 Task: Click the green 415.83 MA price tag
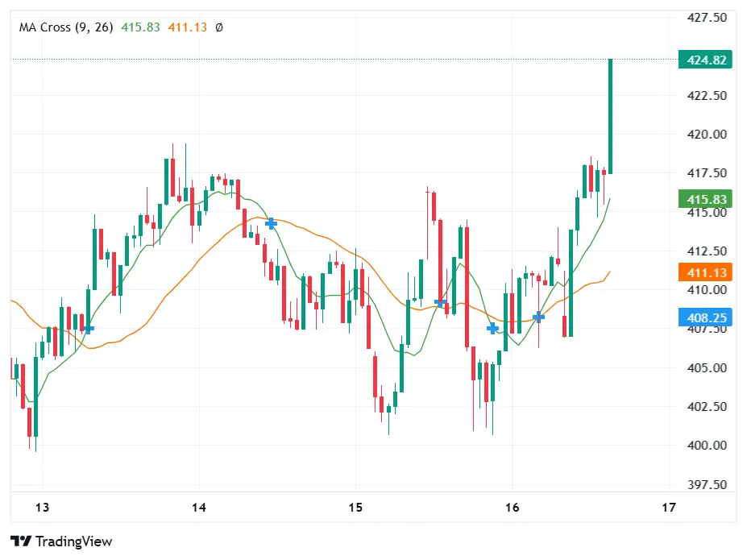704,199
